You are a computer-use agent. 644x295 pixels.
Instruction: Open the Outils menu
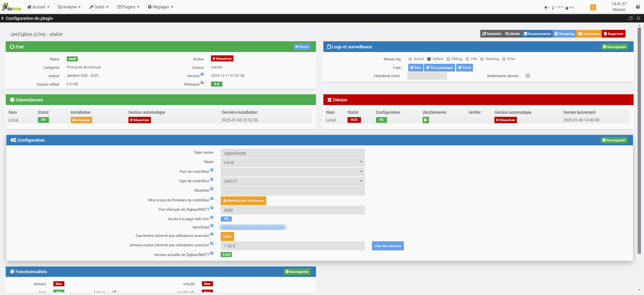coord(99,7)
